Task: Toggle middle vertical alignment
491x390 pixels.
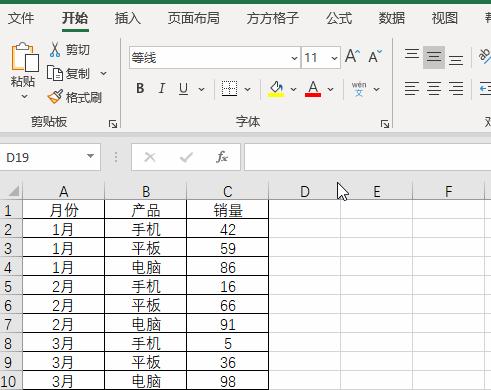Action: click(x=434, y=57)
